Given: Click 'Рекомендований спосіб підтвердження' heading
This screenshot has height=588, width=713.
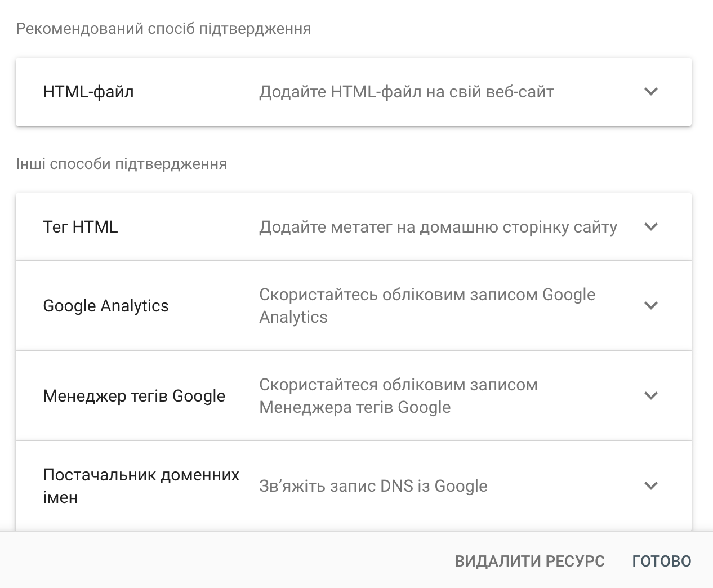Looking at the screenshot, I should [x=163, y=29].
